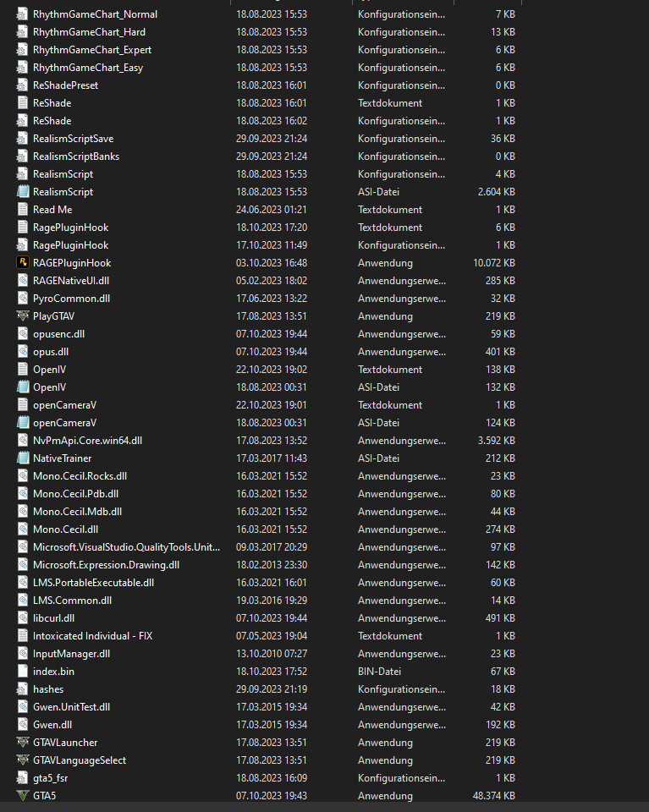Click the PlayGTAV application icon

coord(22,315)
